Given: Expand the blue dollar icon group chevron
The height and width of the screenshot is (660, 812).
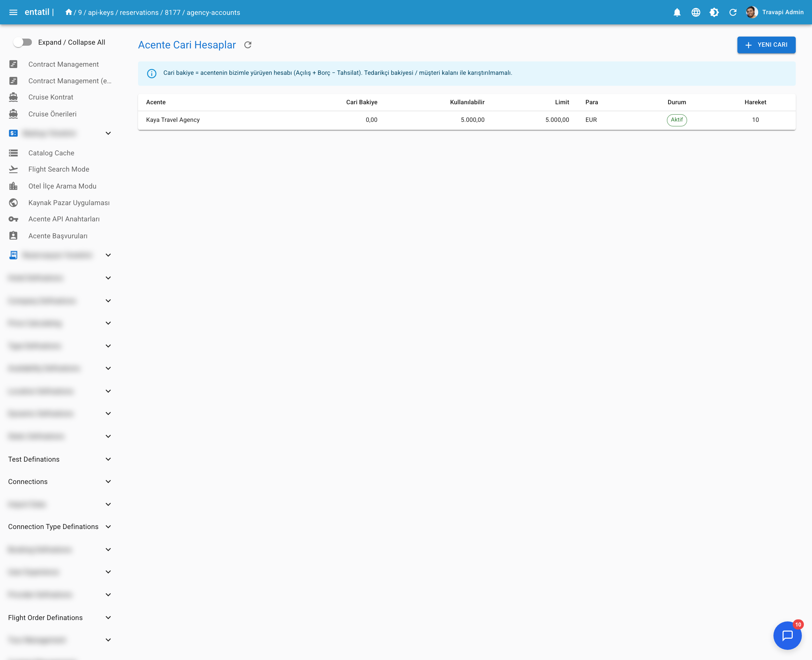Looking at the screenshot, I should 108,133.
